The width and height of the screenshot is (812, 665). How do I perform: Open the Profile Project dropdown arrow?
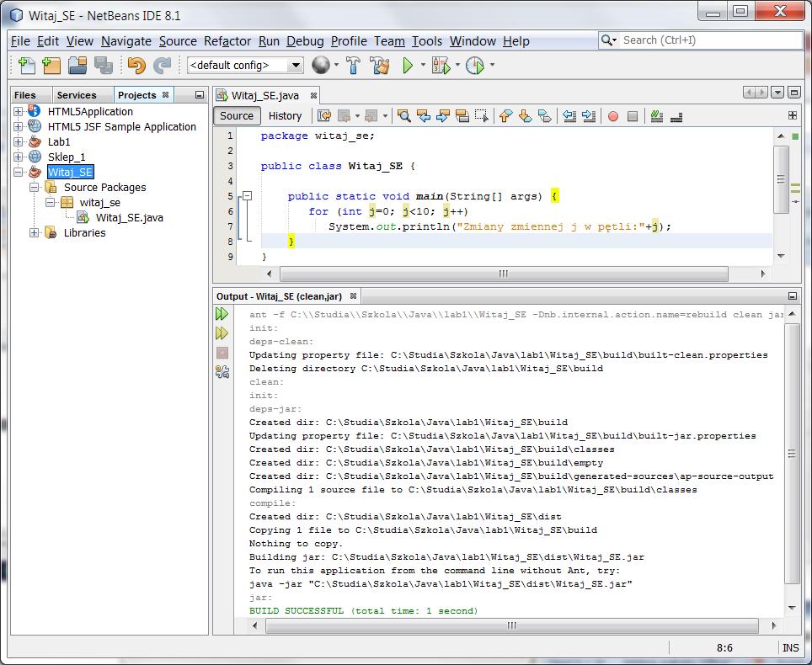coord(492,65)
